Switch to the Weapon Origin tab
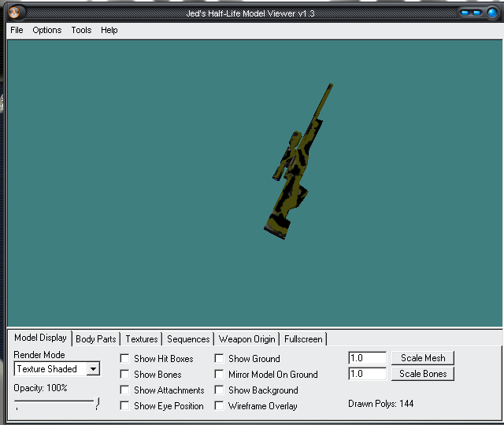504x425 pixels. pos(246,339)
